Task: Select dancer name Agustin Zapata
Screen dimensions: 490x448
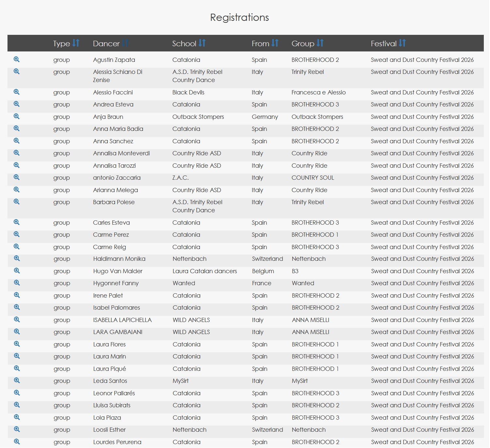Action: tap(114, 60)
